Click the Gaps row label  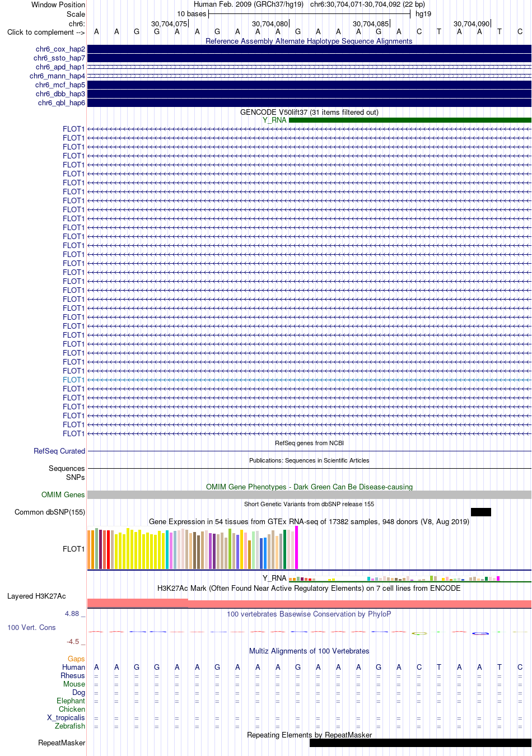tap(76, 659)
